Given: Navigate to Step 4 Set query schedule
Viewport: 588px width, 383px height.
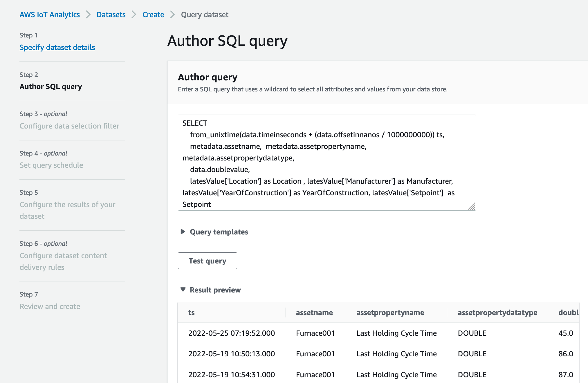Looking at the screenshot, I should point(51,165).
